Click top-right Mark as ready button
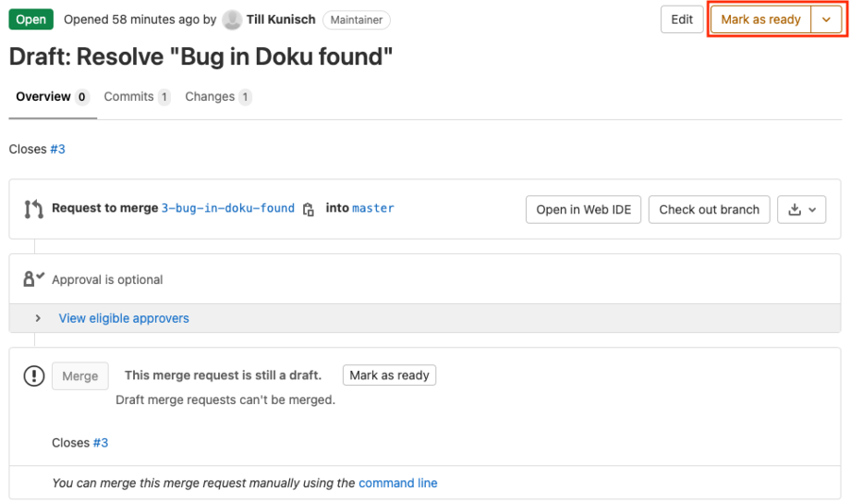Image resolution: width=850 pixels, height=504 pixels. [x=760, y=20]
